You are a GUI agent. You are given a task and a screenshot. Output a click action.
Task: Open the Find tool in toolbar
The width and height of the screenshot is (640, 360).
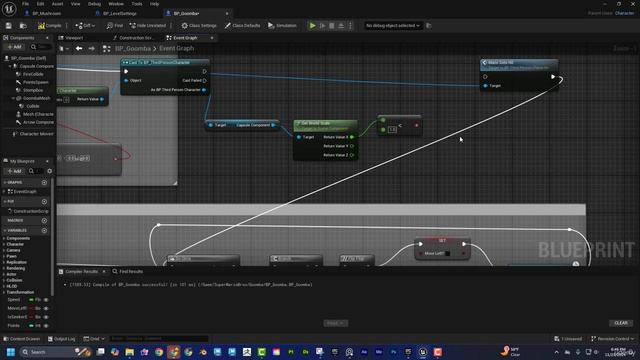click(115, 26)
